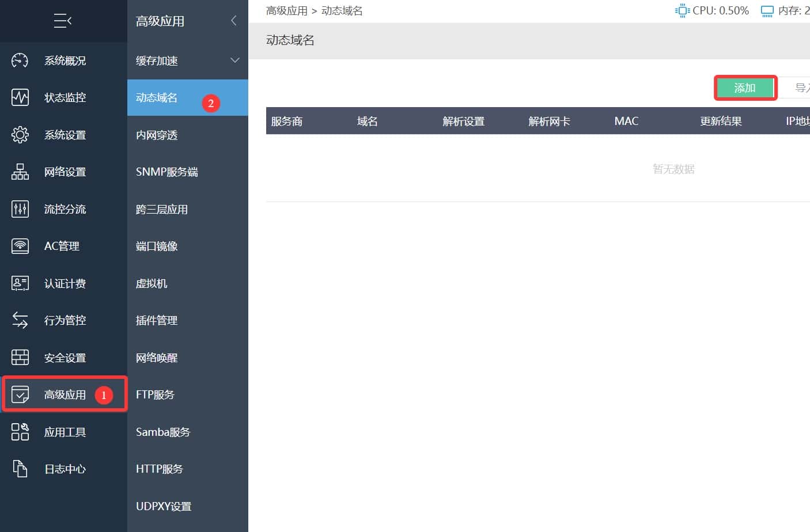Expand the 缓存加速 dropdown chevron
The image size is (810, 532).
pos(234,60)
